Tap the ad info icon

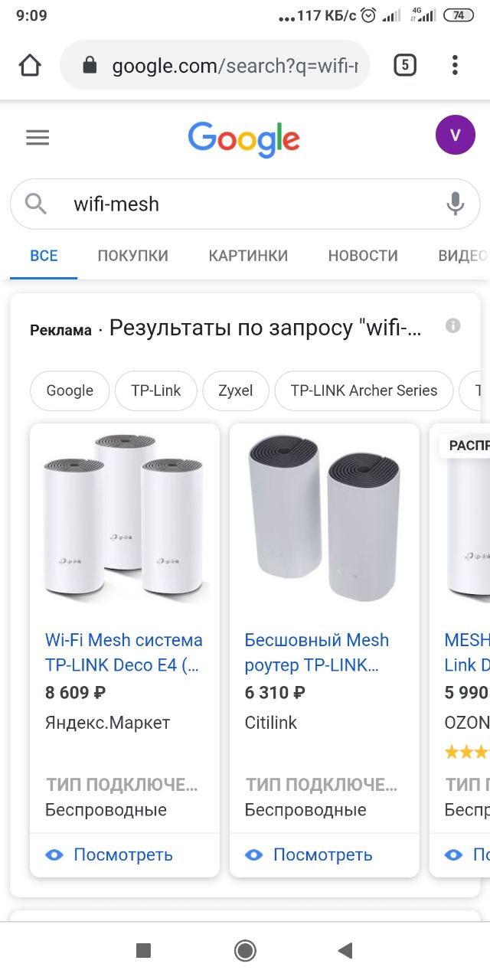453,326
